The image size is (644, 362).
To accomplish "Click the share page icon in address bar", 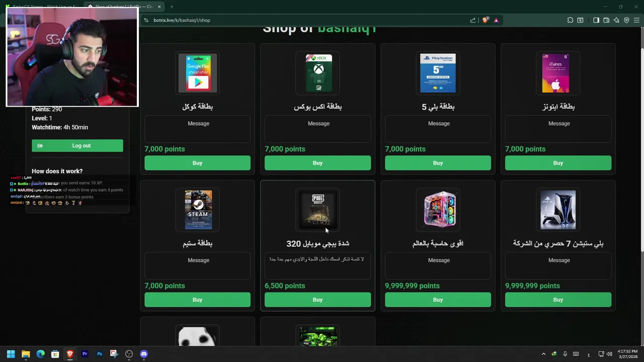I will coord(473,20).
